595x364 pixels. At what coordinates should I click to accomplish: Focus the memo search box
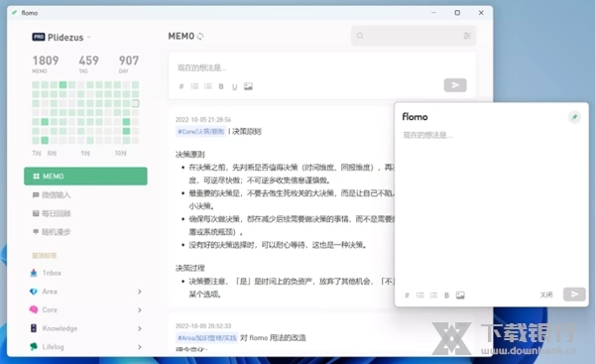pyautogui.click(x=414, y=36)
